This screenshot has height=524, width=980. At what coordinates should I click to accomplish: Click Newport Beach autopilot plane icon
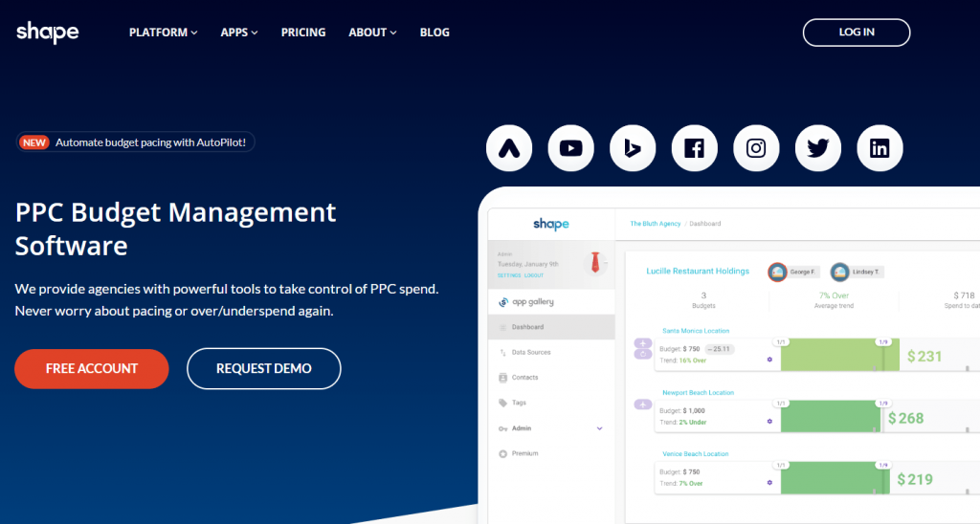pos(643,404)
